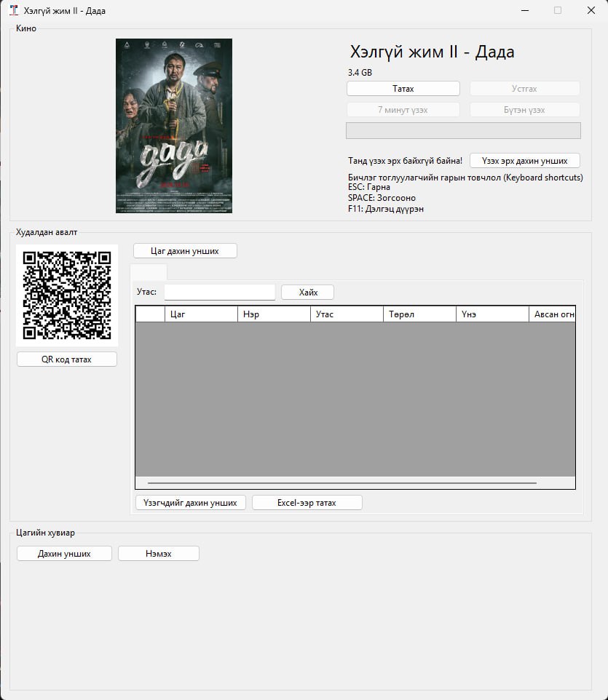608x700 pixels.
Task: Sort by the Цаг column header
Action: (201, 314)
